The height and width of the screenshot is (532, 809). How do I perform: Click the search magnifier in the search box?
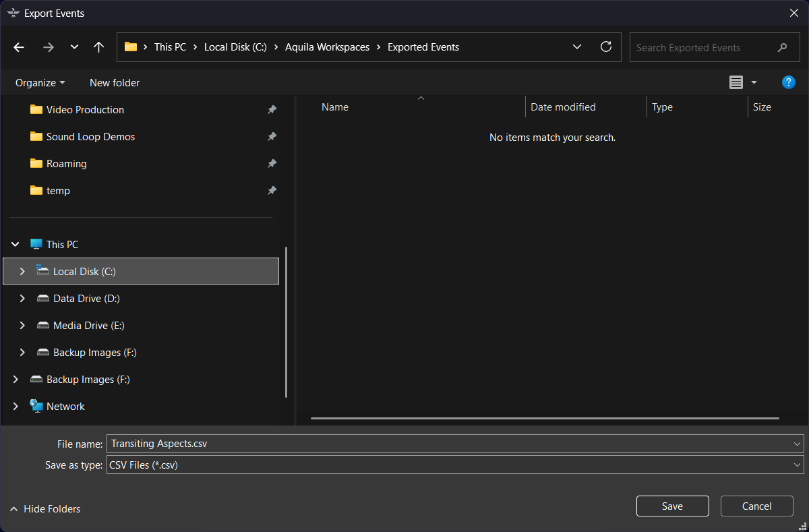pyautogui.click(x=782, y=47)
